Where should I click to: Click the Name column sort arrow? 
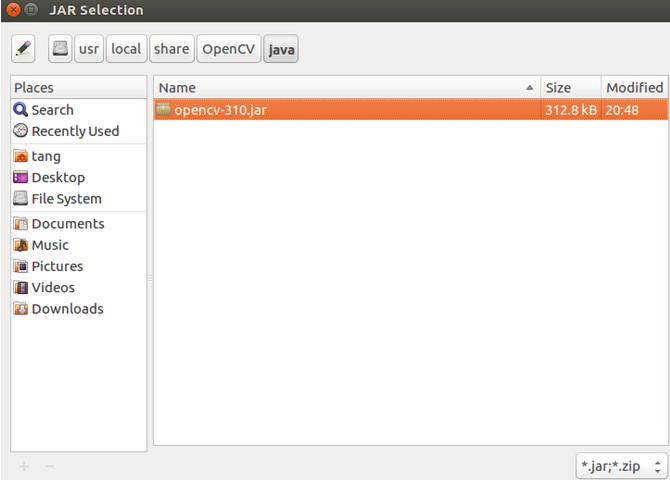click(x=530, y=88)
